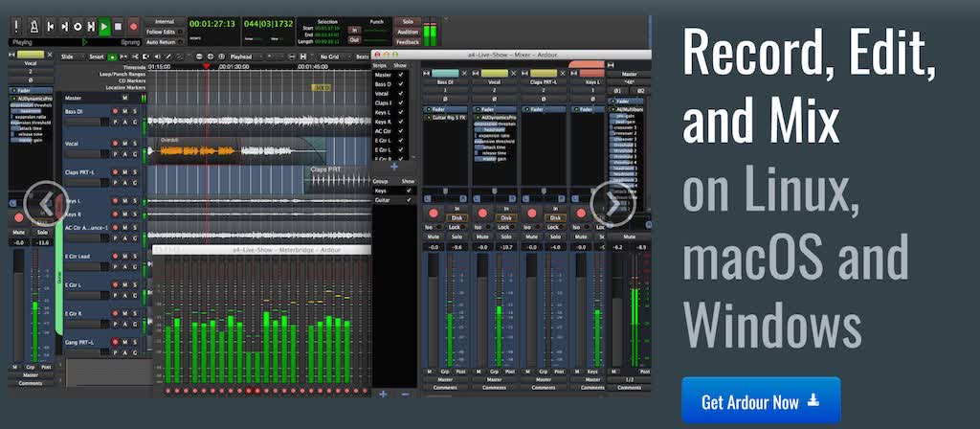Open the Playhead edit point dropdown

[244, 56]
